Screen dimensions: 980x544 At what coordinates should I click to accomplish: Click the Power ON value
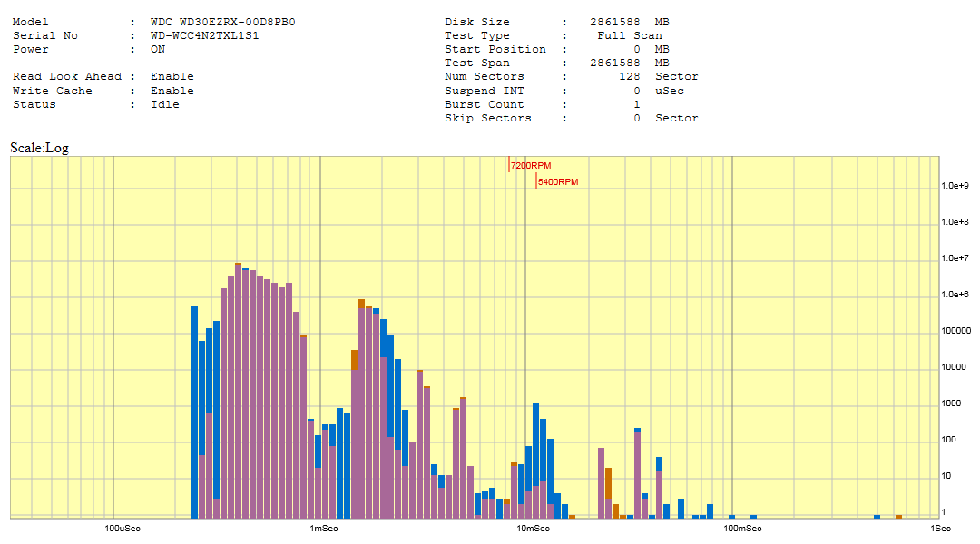click(x=158, y=49)
